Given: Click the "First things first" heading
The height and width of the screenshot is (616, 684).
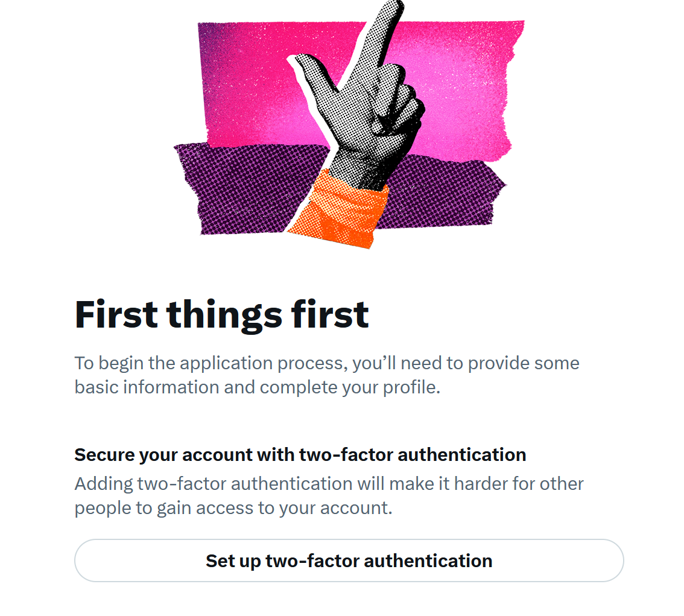Looking at the screenshot, I should [221, 315].
